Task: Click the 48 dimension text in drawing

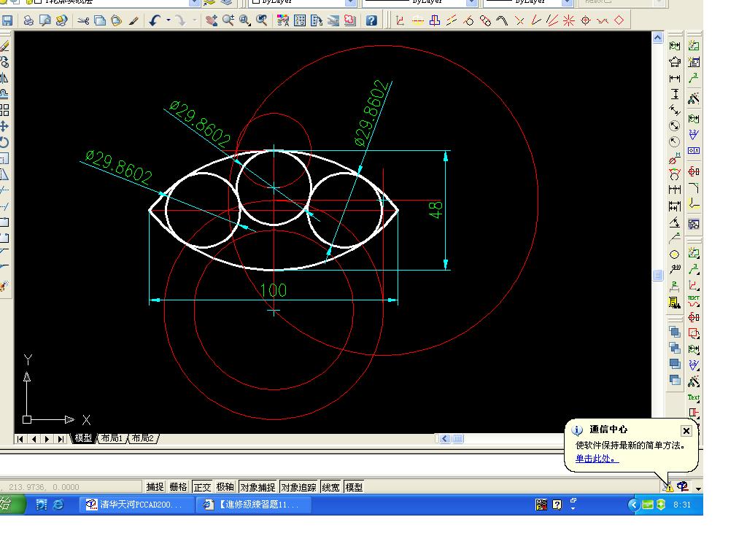Action: 436,209
